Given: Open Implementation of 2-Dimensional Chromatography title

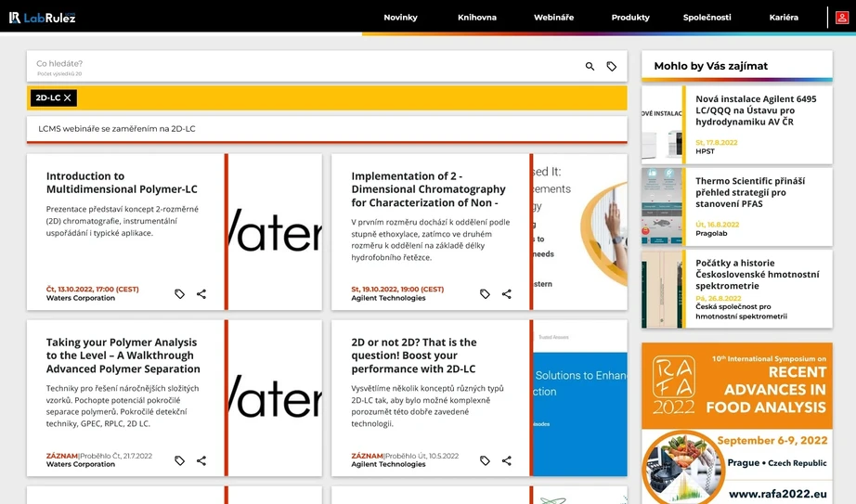Looking at the screenshot, I should (429, 189).
